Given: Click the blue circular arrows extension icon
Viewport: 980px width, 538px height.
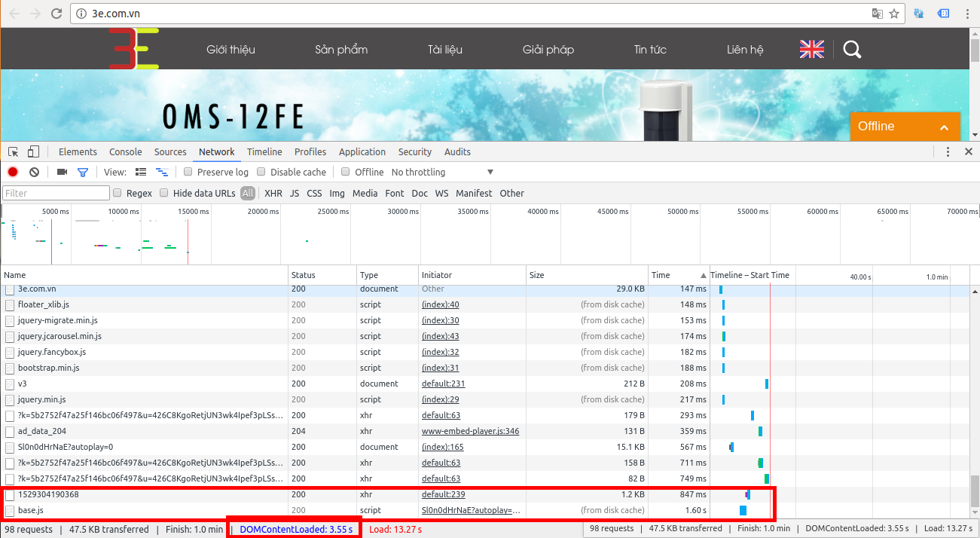Looking at the screenshot, I should [919, 14].
